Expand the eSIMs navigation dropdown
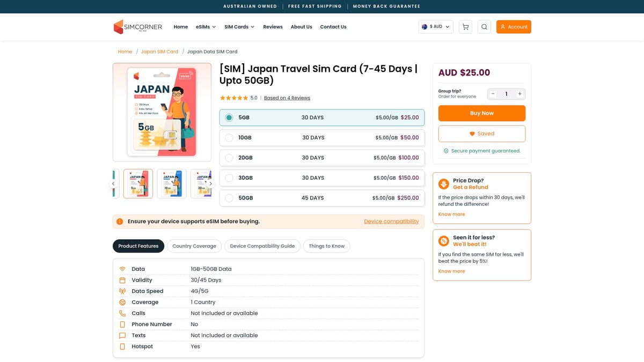The width and height of the screenshot is (644, 362). click(x=206, y=27)
